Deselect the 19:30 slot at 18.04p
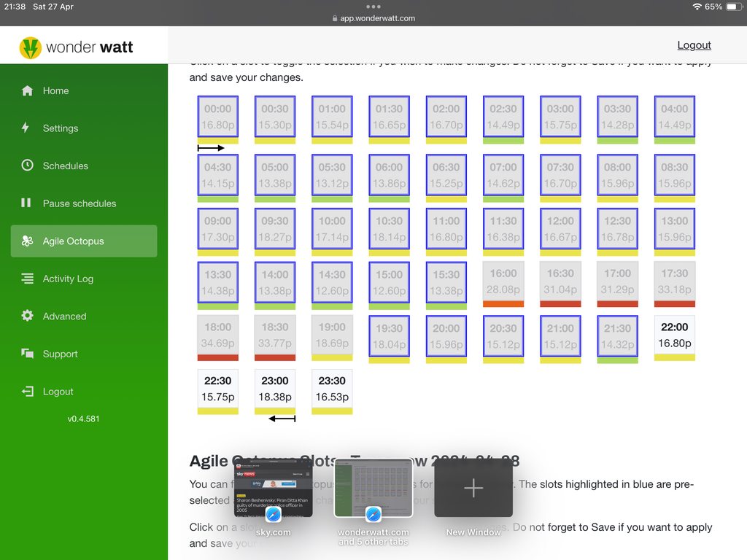Screen dimensions: 747x560 pos(389,335)
